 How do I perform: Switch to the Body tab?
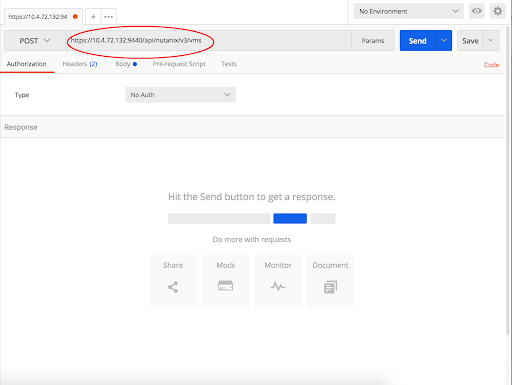point(126,64)
